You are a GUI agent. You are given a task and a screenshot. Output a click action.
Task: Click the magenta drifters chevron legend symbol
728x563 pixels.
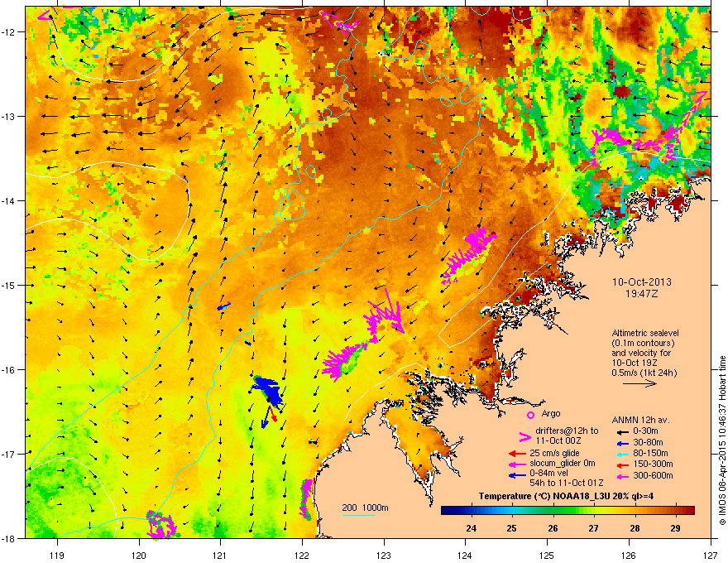point(523,438)
